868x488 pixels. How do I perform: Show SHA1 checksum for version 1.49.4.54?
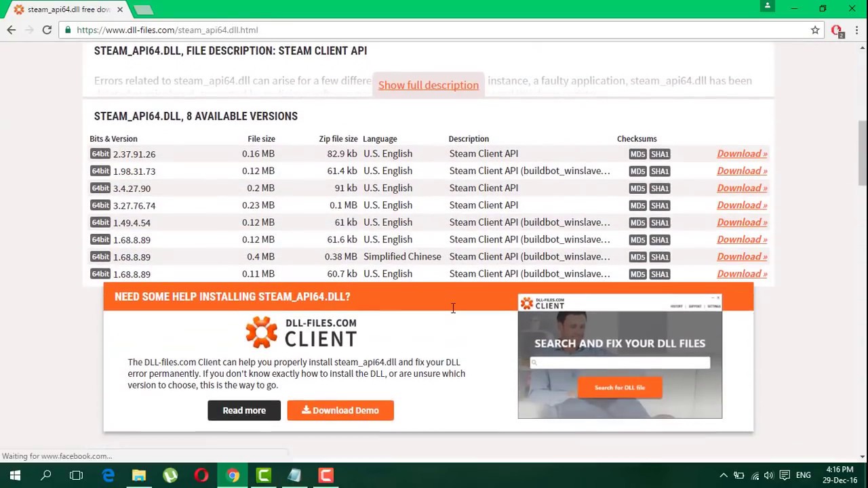click(659, 222)
